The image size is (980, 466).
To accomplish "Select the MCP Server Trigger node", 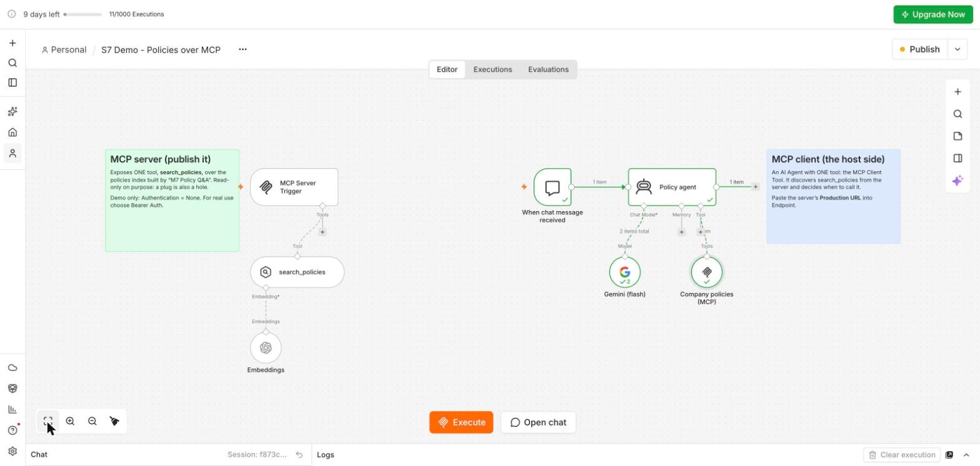I will coord(294,187).
